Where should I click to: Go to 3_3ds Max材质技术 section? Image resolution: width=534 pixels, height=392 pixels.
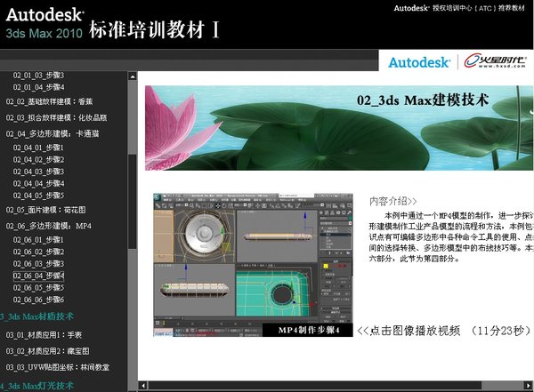click(x=36, y=316)
